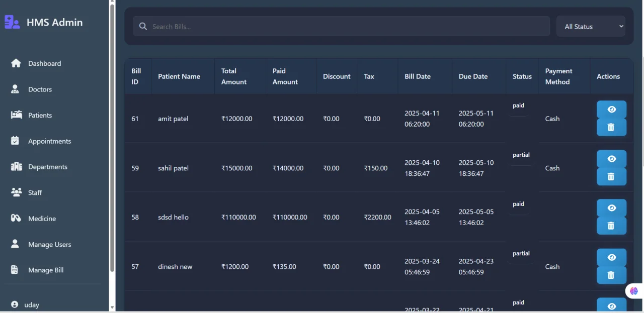The height and width of the screenshot is (313, 644).
Task: Click the Payment Method column header
Action: point(564,76)
